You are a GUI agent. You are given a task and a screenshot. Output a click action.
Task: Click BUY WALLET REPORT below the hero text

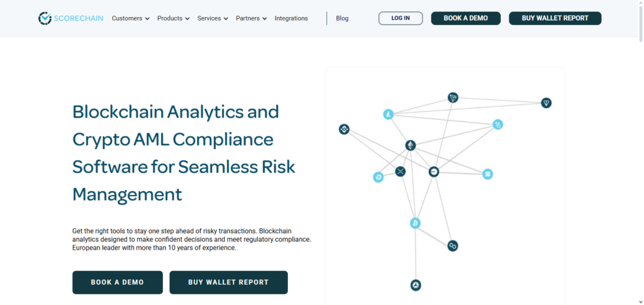point(228,282)
